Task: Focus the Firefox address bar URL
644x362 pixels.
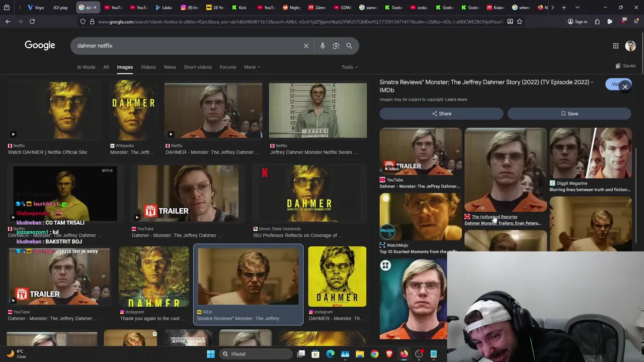Action: coord(300,22)
